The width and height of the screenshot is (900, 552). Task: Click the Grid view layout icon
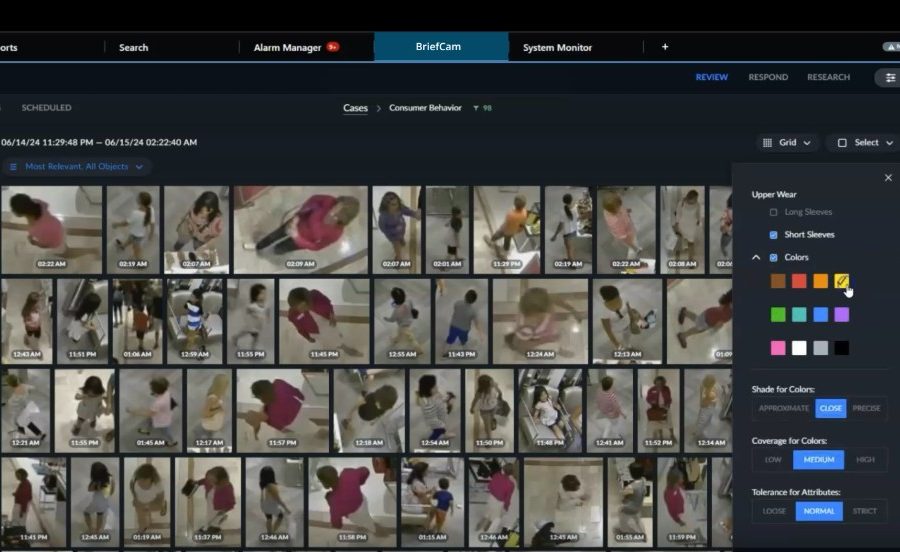tap(768, 143)
